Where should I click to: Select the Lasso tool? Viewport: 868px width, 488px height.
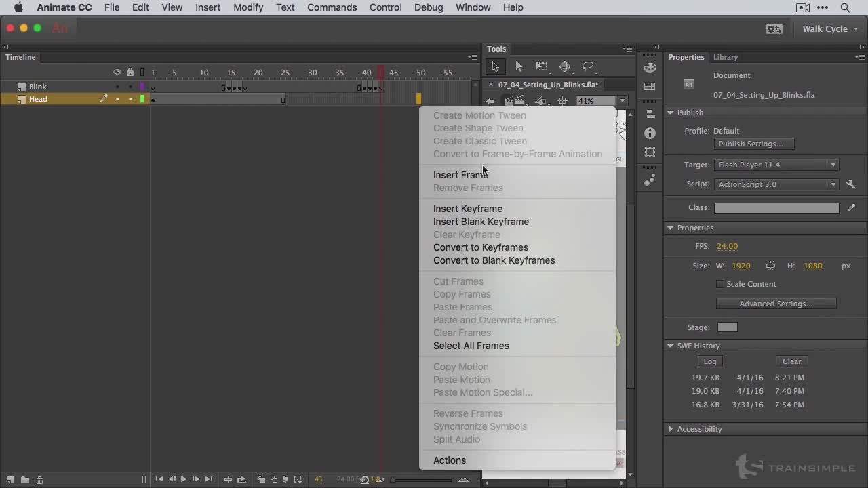pos(588,66)
